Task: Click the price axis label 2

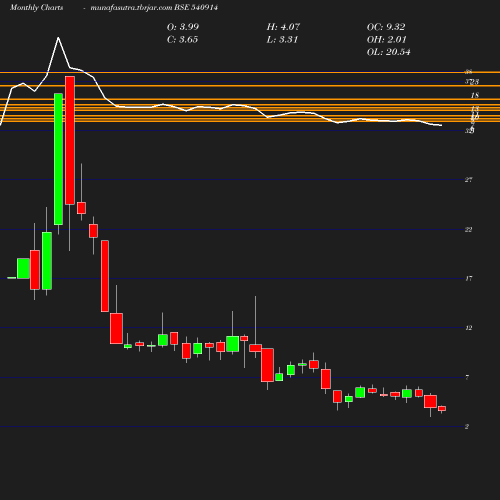Action: click(x=467, y=427)
